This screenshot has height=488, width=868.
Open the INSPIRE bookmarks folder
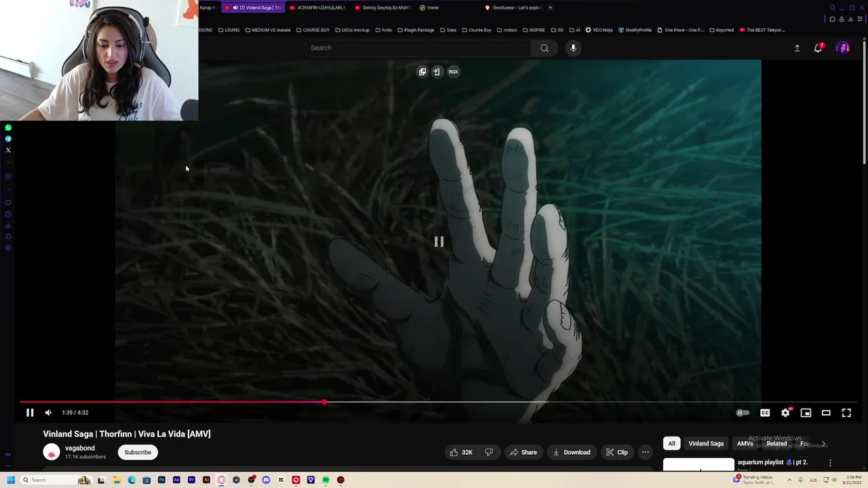pos(534,30)
